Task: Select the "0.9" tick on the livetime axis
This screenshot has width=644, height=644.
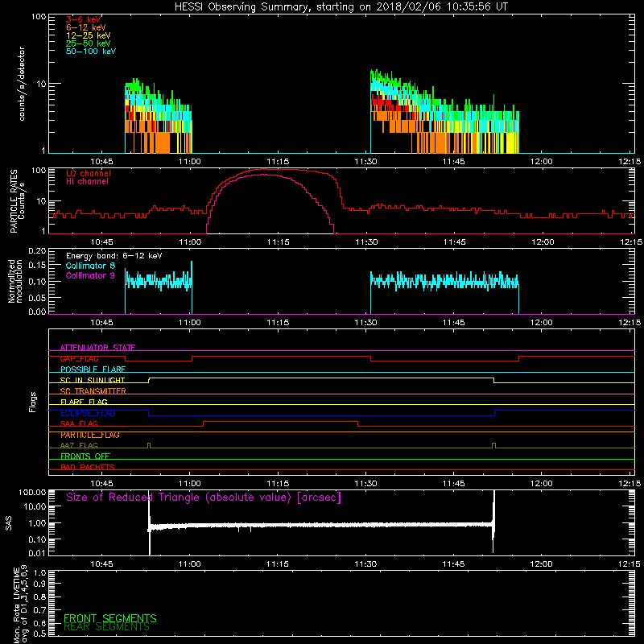Action: [39, 584]
